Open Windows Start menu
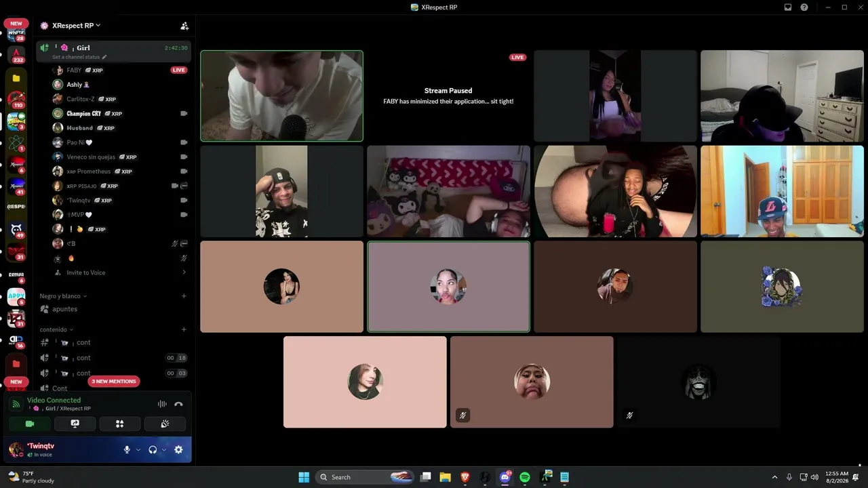Viewport: 868px width, 488px height. click(304, 477)
